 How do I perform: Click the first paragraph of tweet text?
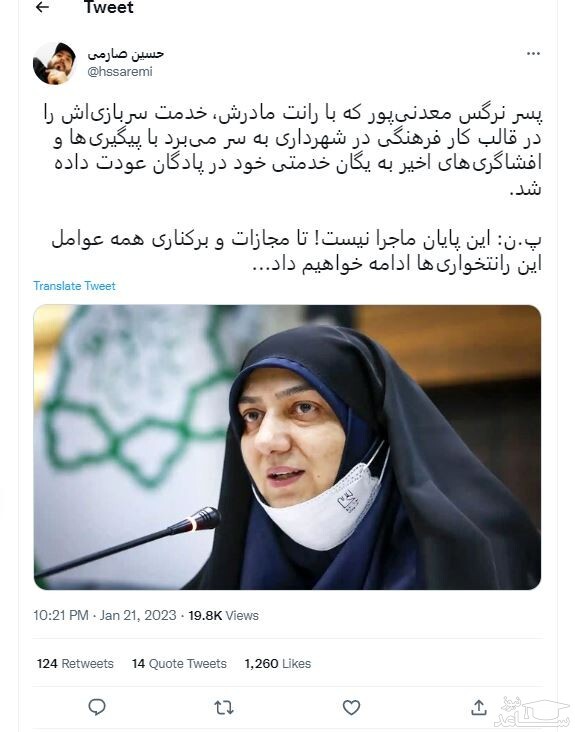point(292,151)
